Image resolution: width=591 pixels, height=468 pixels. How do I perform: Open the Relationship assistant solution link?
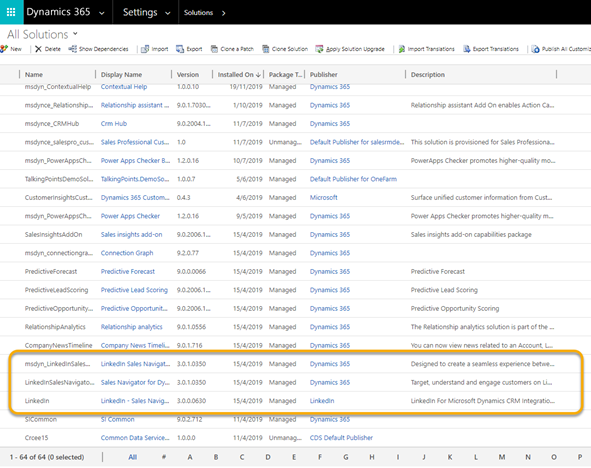tap(135, 105)
